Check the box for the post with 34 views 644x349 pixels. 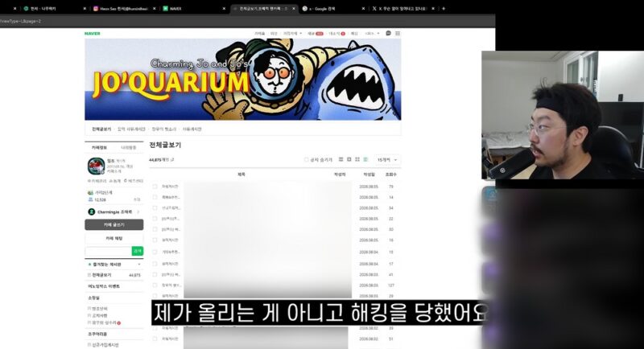pyautogui.click(x=155, y=208)
